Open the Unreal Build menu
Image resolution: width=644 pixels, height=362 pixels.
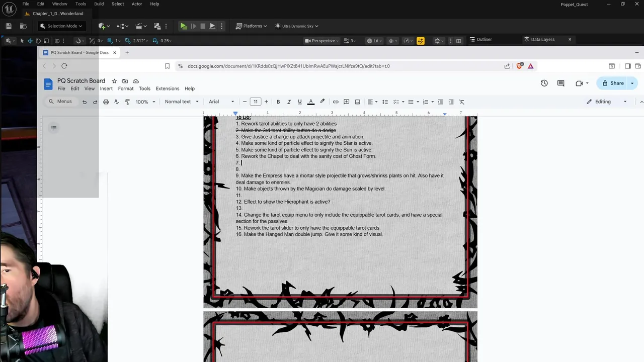point(99,4)
